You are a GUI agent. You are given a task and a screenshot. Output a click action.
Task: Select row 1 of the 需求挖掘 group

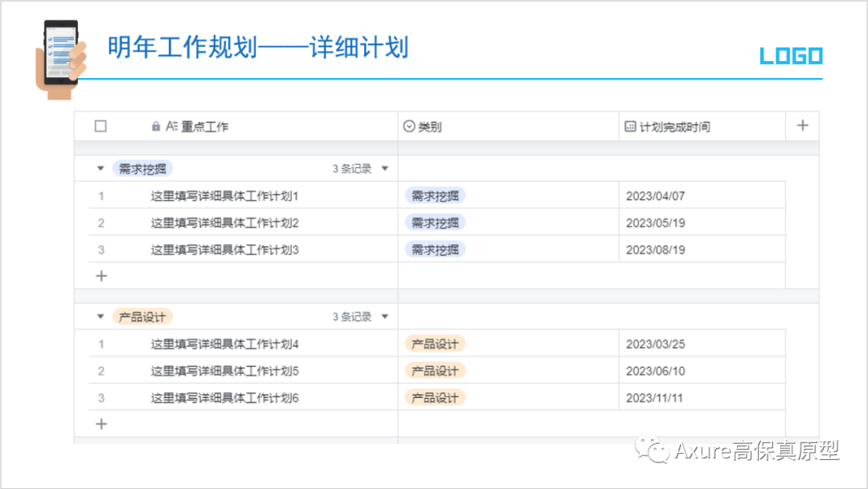click(x=100, y=195)
